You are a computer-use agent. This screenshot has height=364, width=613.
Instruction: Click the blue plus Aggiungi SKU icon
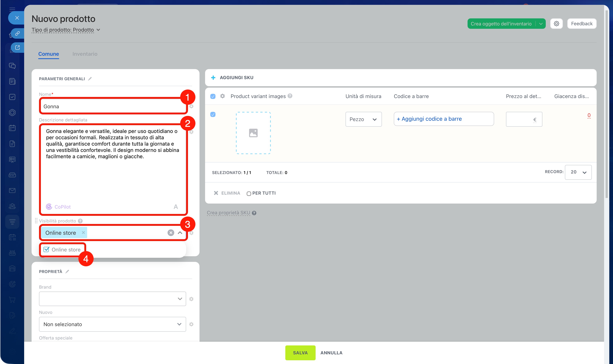click(213, 78)
